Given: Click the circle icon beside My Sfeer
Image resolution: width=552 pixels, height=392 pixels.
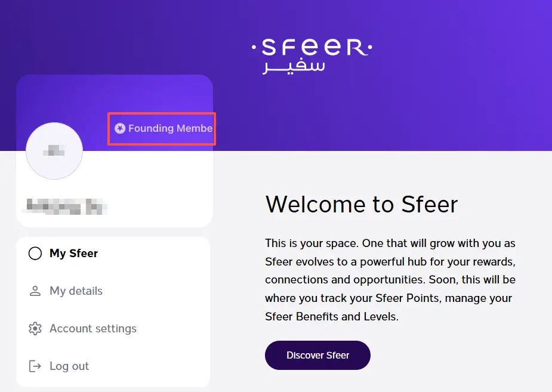Looking at the screenshot, I should (35, 254).
